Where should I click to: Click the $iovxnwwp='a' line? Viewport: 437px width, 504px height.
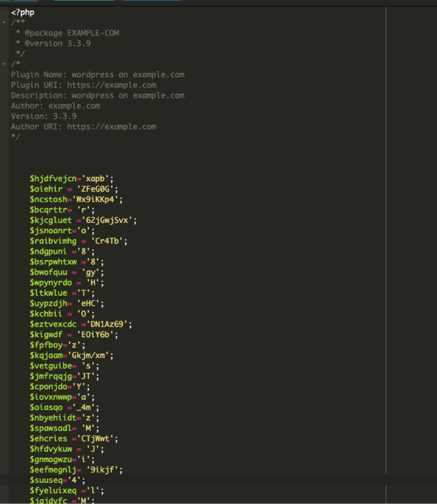62,397
